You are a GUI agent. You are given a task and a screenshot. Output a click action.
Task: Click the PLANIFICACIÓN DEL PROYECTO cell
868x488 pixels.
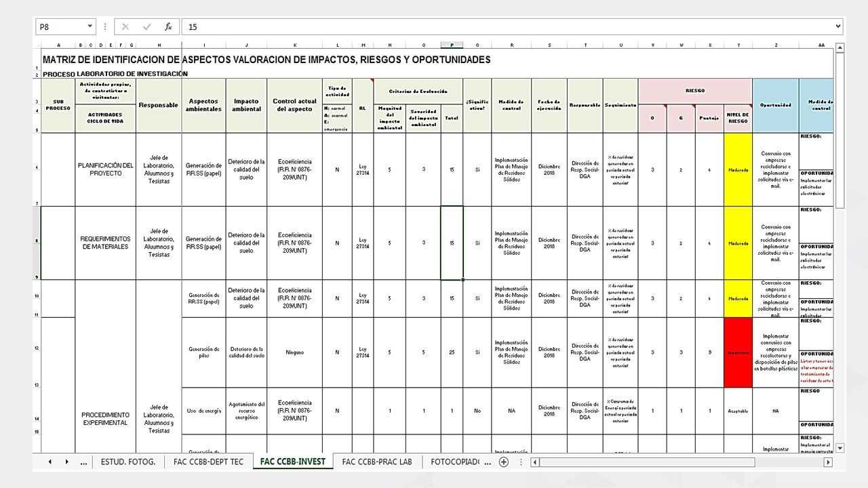point(106,169)
